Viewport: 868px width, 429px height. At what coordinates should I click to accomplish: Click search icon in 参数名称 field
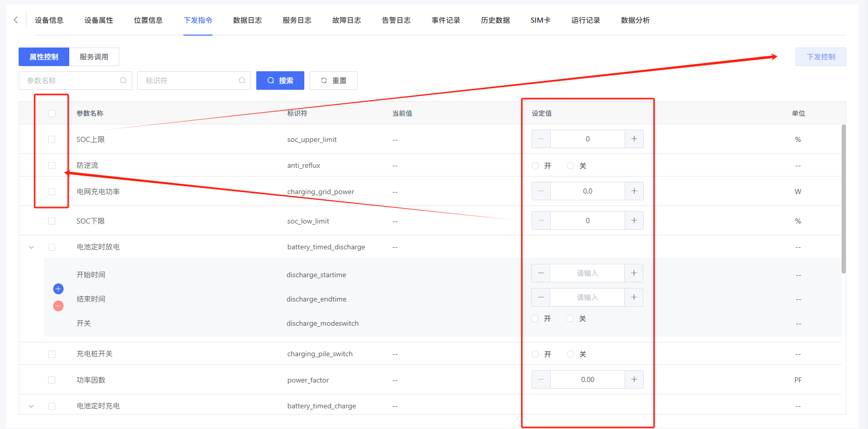click(x=123, y=81)
